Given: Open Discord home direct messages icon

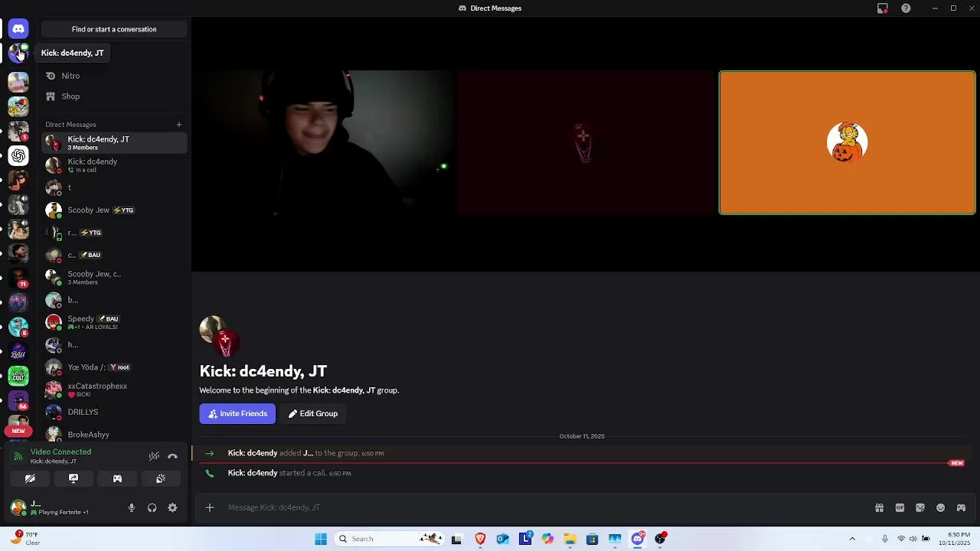Looking at the screenshot, I should tap(18, 29).
